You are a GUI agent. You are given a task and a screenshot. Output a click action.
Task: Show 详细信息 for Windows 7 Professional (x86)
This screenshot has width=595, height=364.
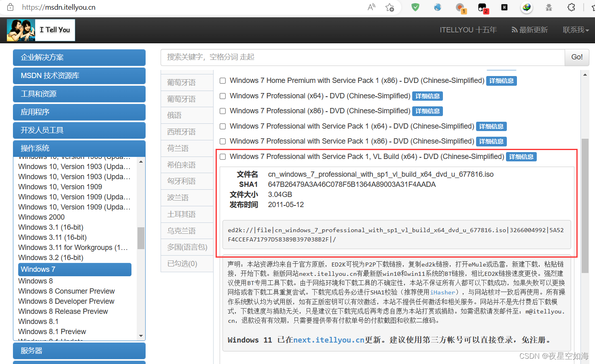(428, 111)
